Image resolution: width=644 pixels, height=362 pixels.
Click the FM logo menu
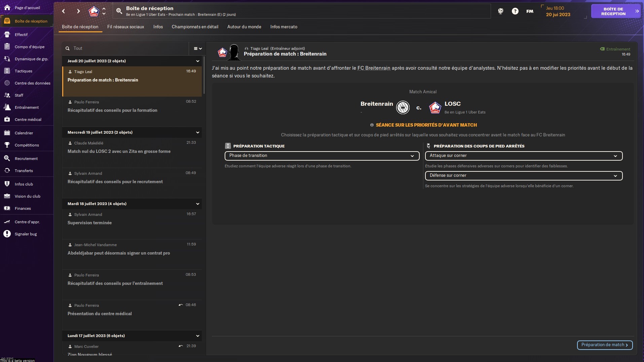coord(530,11)
